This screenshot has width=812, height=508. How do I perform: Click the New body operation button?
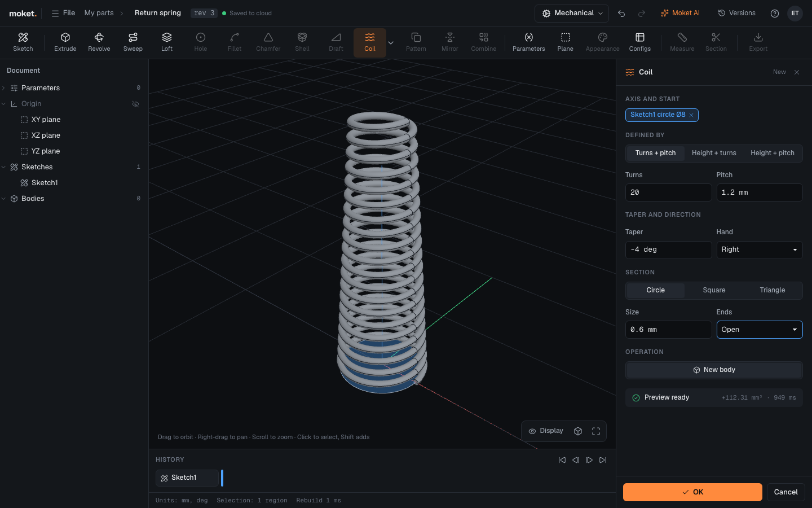click(x=714, y=370)
